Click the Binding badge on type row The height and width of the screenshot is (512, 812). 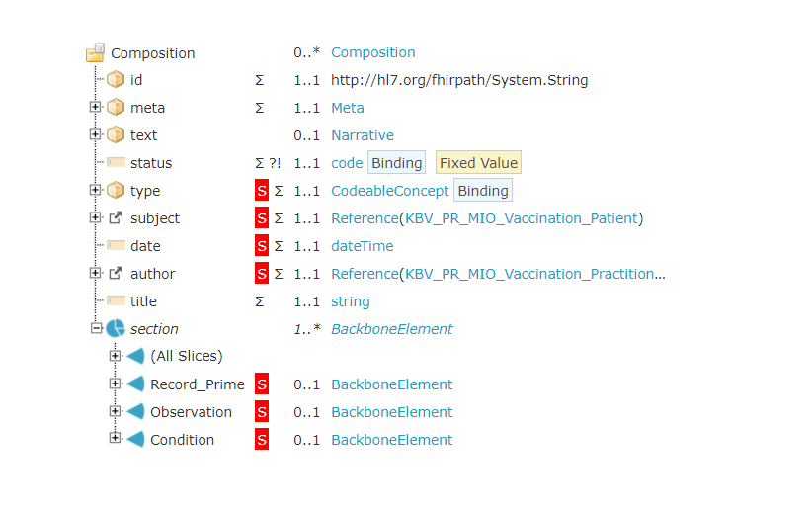click(483, 191)
